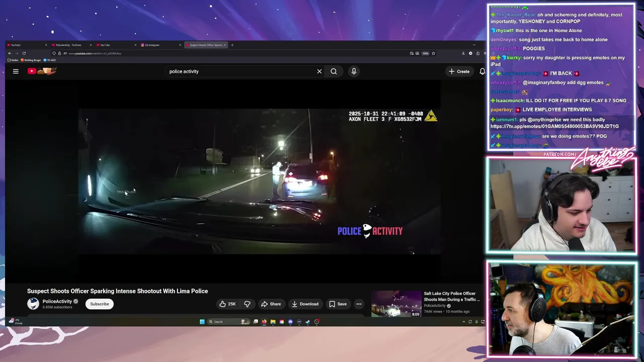
Task: Save the video to a playlist
Action: coord(338,304)
